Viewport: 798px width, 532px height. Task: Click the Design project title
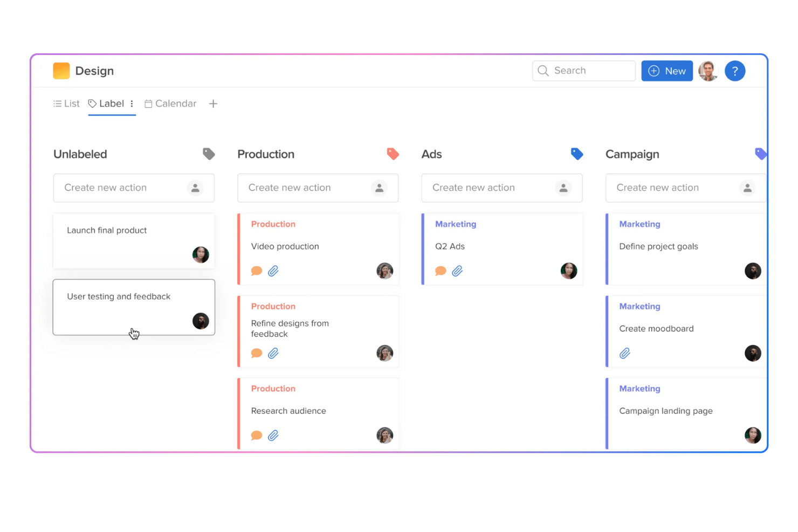94,71
